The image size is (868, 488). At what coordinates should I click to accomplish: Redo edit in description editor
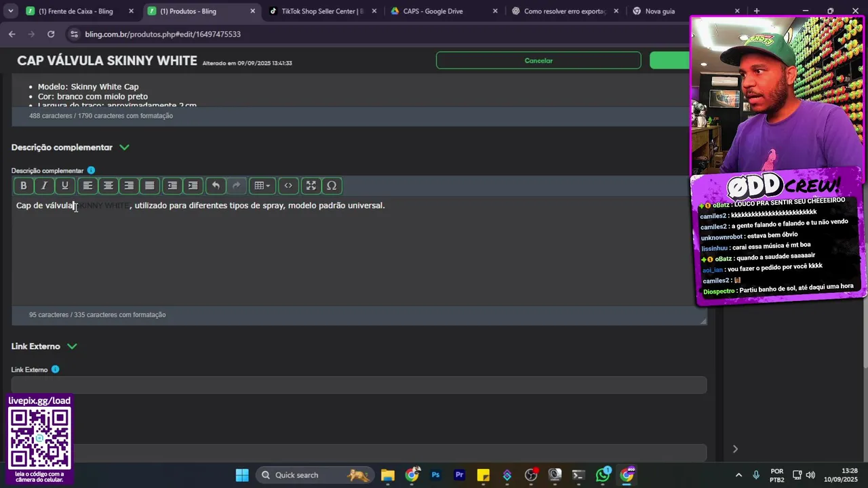tap(236, 186)
